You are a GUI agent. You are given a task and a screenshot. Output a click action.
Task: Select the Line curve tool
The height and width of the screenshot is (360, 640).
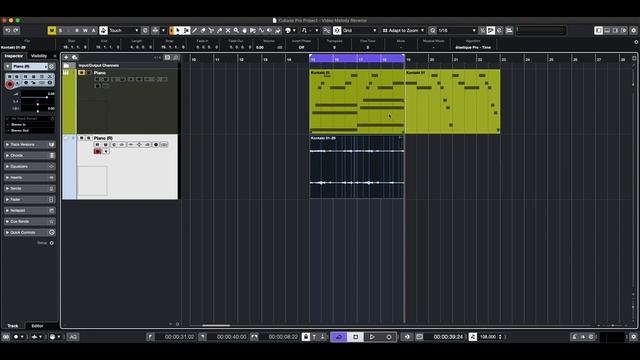pos(261,31)
